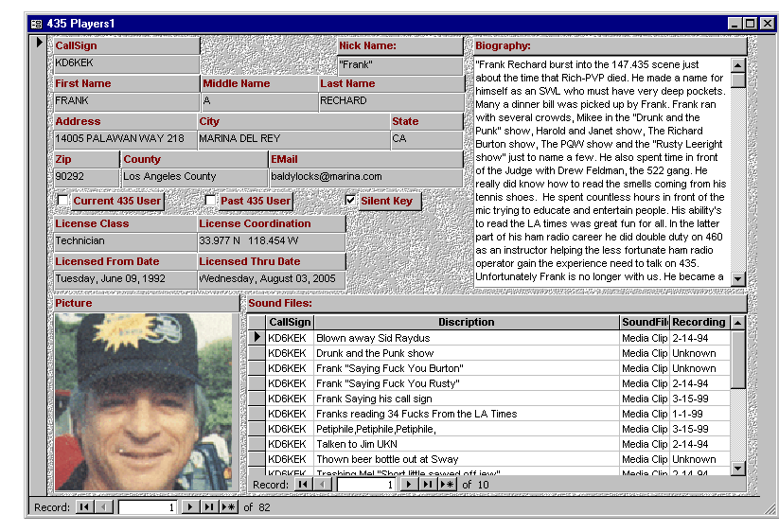
Task: Click the Zip field 90292
Action: (86, 177)
